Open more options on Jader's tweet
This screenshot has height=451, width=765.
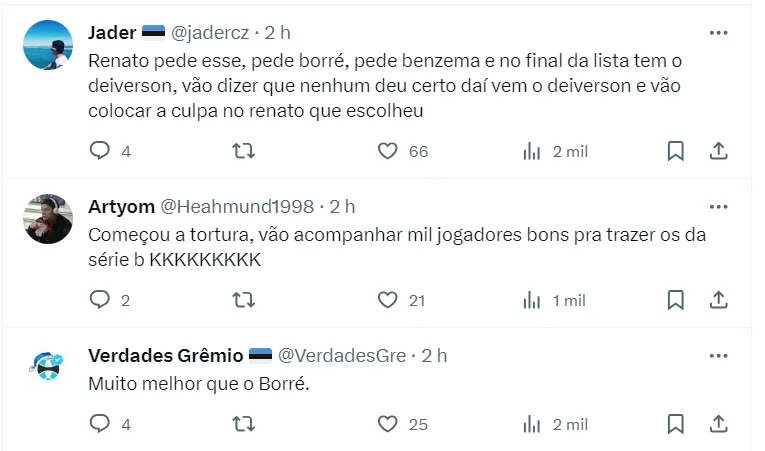coord(718,33)
